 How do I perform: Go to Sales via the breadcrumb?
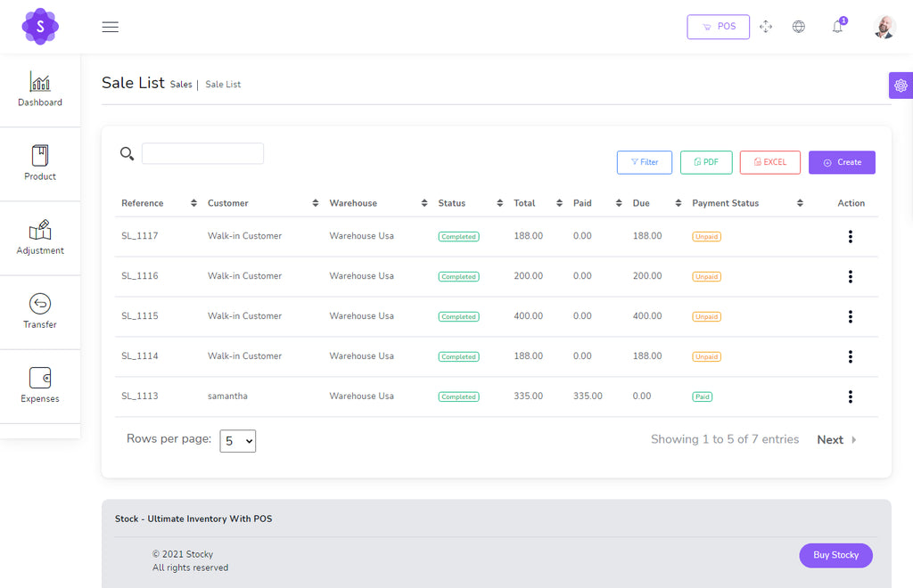181,84
